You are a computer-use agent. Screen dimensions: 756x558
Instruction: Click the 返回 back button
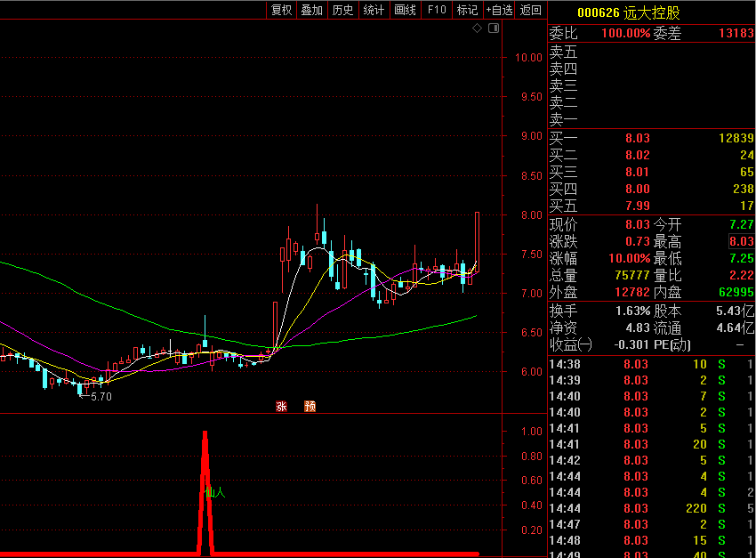531,10
